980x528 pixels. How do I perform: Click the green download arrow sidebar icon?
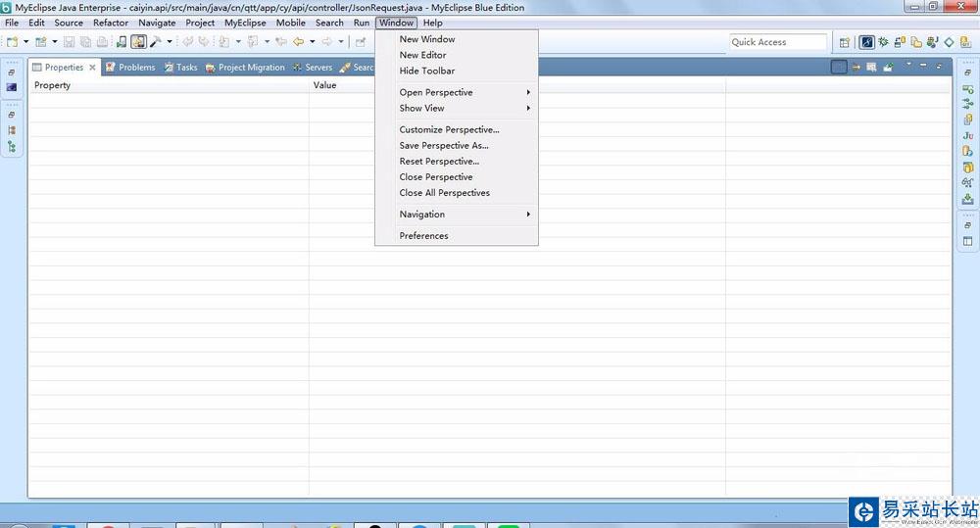pyautogui.click(x=968, y=199)
